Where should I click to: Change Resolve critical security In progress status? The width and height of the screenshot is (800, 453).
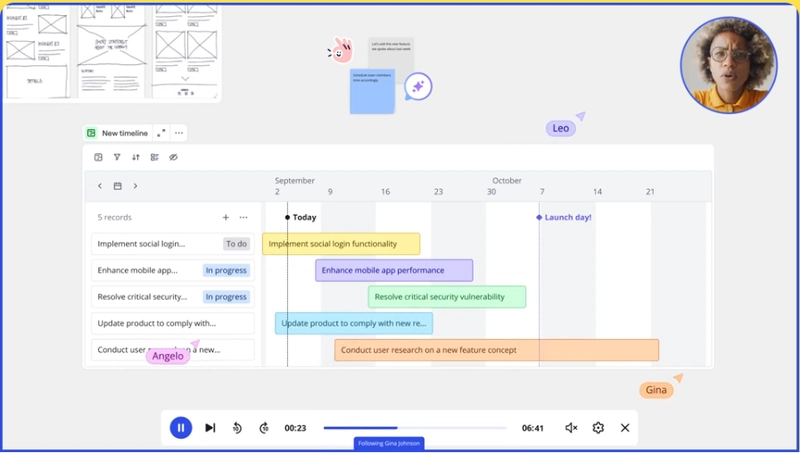pyautogui.click(x=226, y=297)
